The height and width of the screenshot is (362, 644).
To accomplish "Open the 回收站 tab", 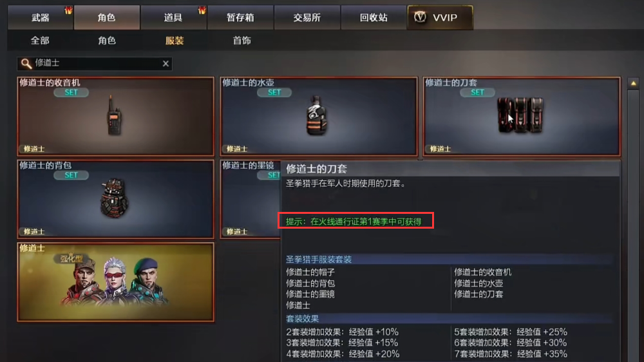I will click(x=374, y=17).
